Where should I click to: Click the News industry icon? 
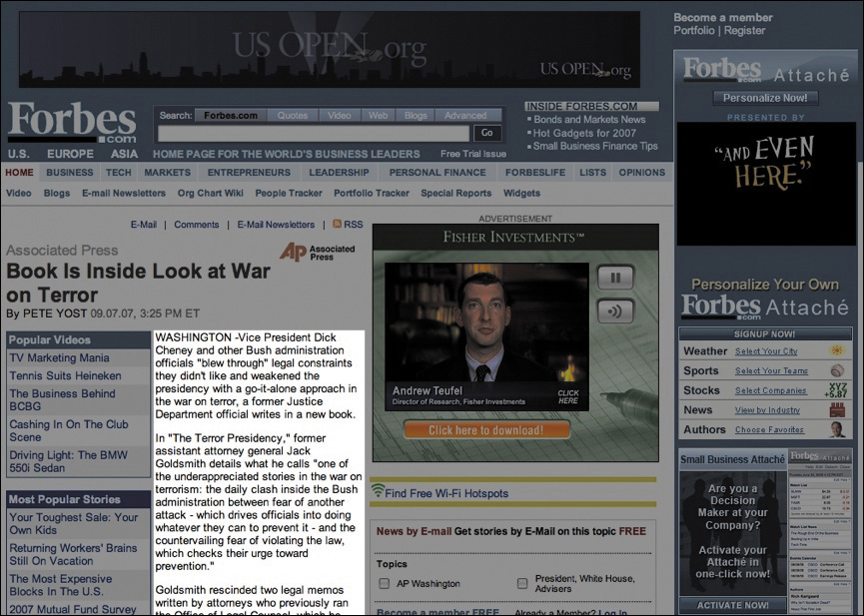(837, 410)
